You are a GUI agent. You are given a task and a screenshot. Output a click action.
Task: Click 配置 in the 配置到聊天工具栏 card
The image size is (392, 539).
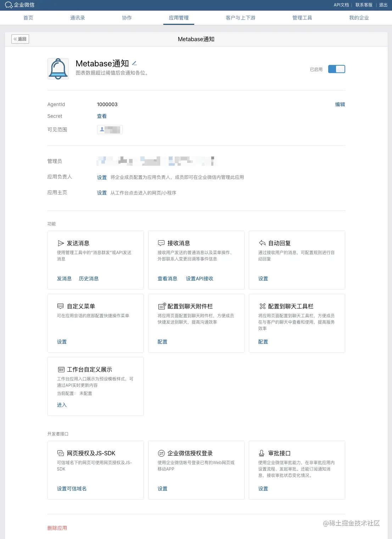tap(263, 342)
